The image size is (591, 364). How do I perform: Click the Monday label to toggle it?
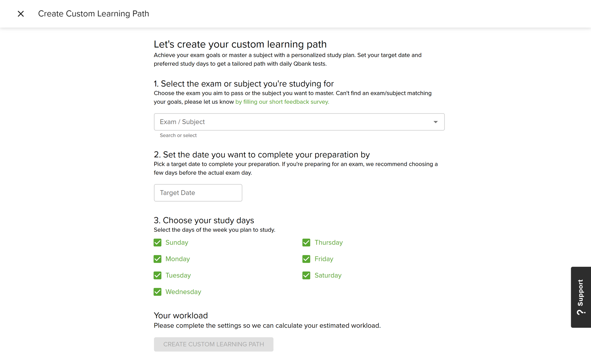tap(177, 259)
